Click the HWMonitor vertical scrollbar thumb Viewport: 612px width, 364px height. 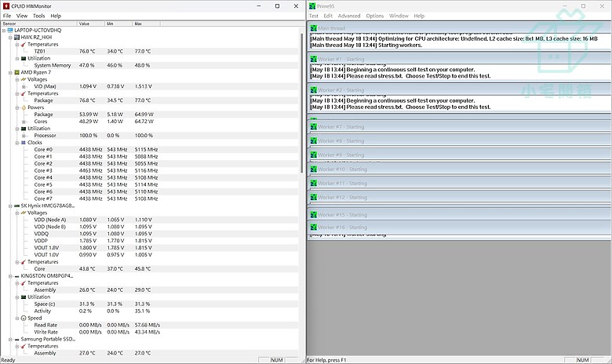302,104
